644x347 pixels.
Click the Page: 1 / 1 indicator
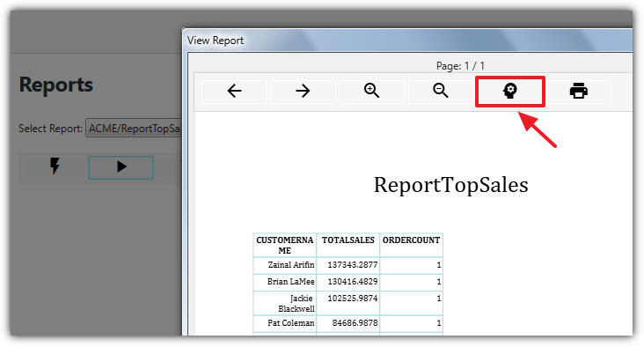tap(460, 66)
